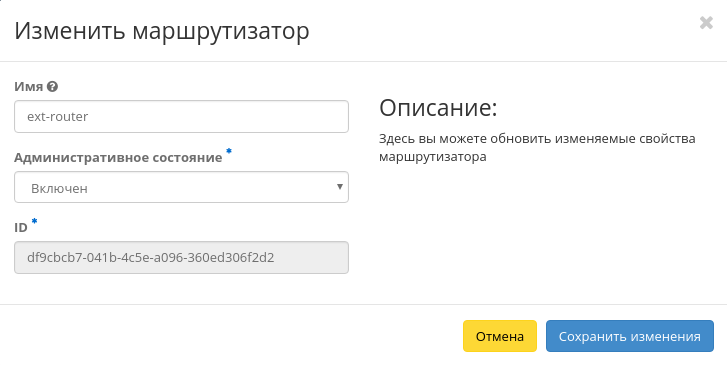Image resolution: width=727 pixels, height=365 pixels.
Task: Click the Описание: heading
Action: tap(438, 108)
